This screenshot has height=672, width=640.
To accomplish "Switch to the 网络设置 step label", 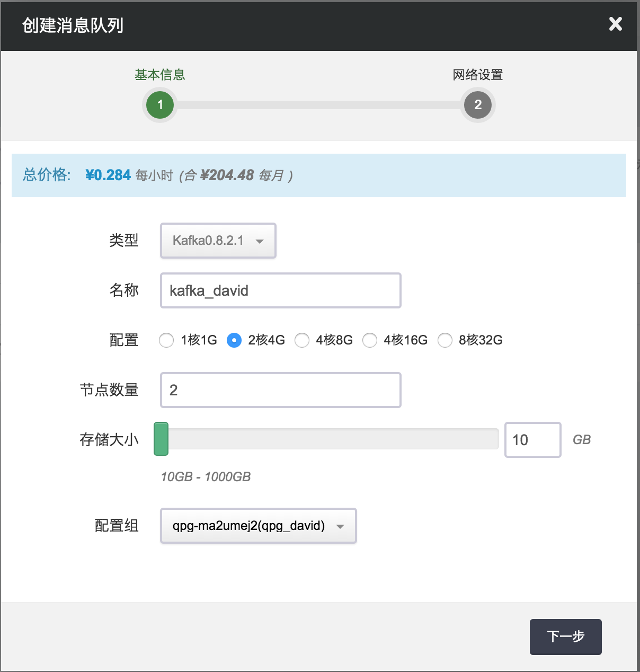I will [477, 75].
